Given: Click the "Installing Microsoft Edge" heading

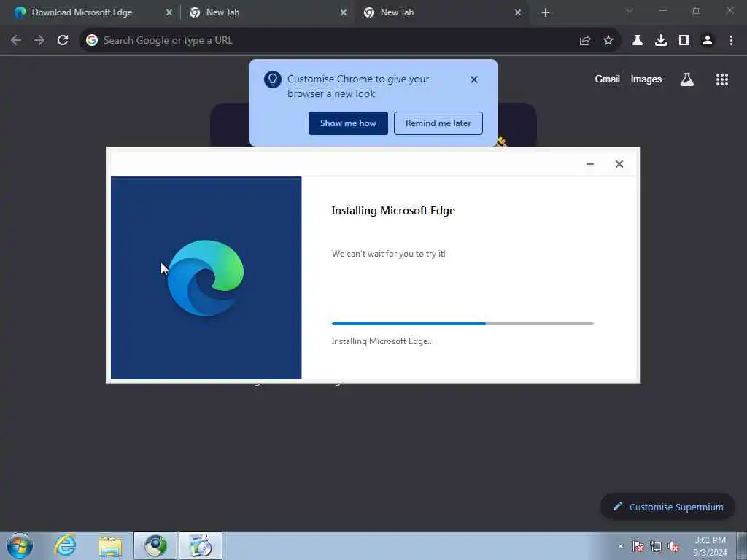Looking at the screenshot, I should pos(393,211).
